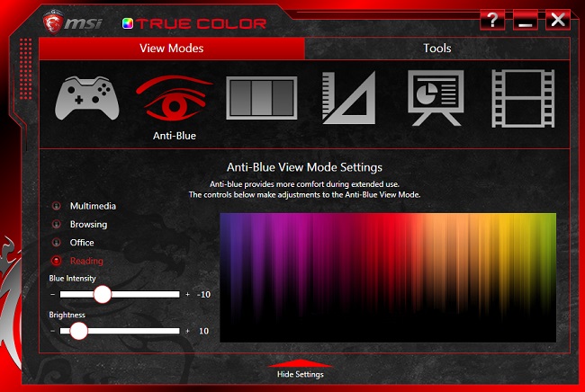Select the Gamer view mode controller icon
This screenshot has height=392, width=585.
click(x=87, y=98)
